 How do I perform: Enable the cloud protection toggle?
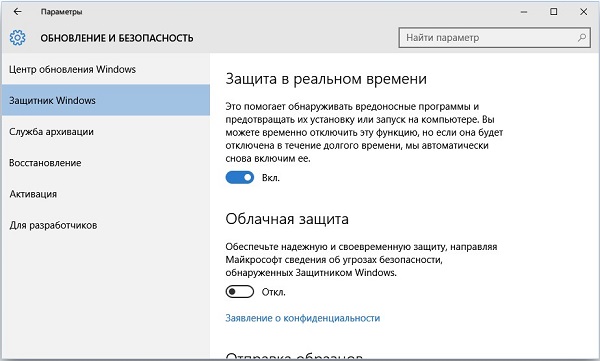(240, 292)
